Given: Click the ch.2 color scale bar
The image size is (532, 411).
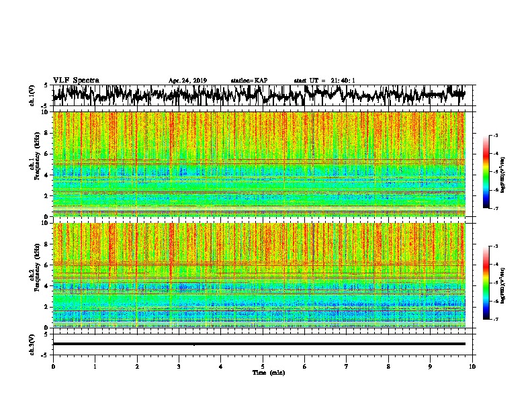Looking at the screenshot, I should pyautogui.click(x=486, y=283).
